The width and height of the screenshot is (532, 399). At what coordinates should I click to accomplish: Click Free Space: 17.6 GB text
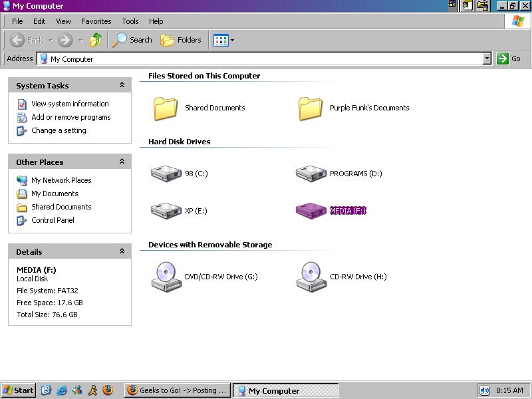pyautogui.click(x=49, y=303)
